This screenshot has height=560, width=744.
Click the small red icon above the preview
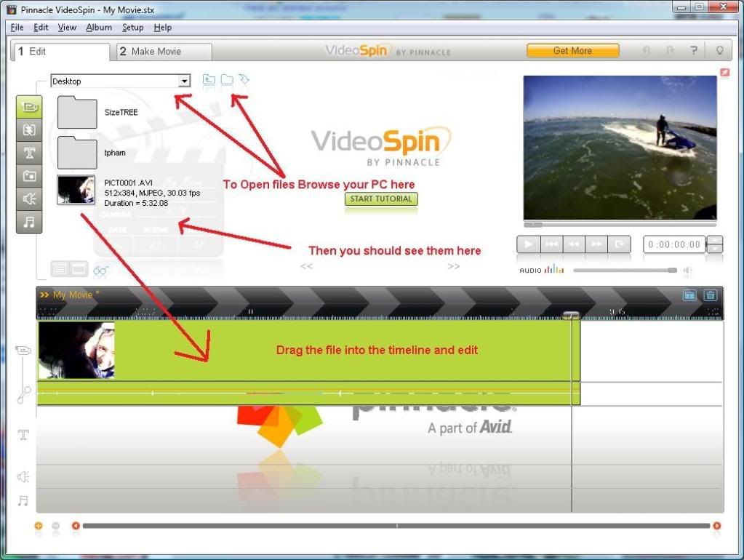coord(724,72)
